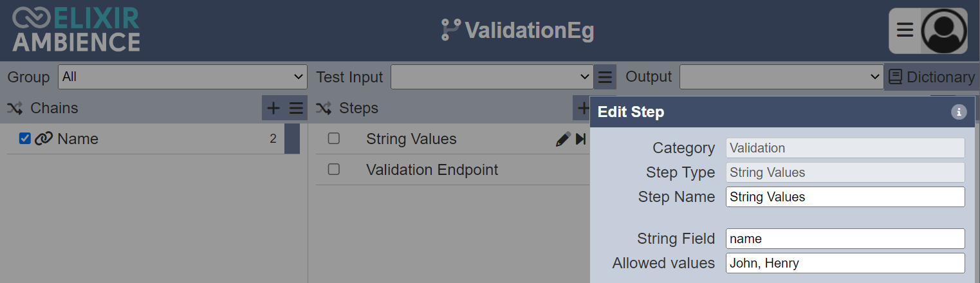Open the Test Input dropdown

(x=492, y=77)
